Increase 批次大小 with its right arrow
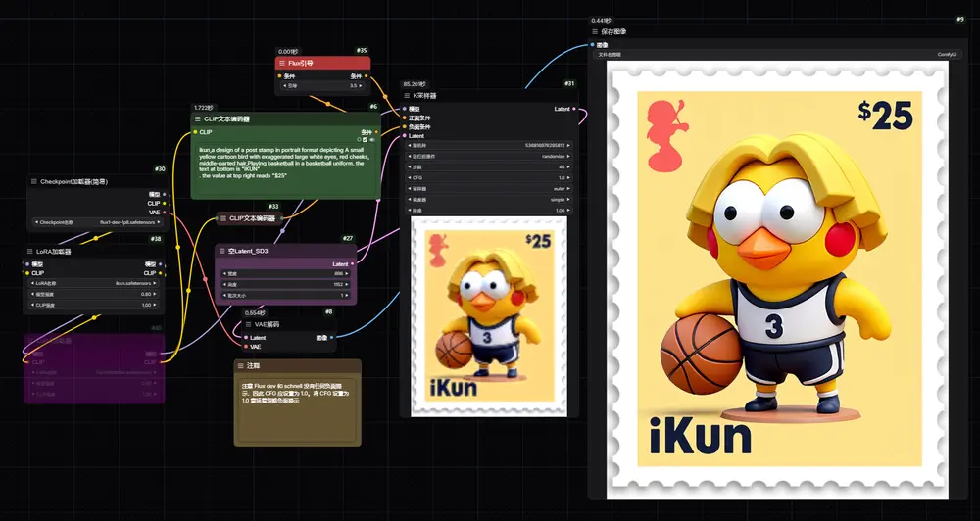Screen dimensions: 980x521 347,295
